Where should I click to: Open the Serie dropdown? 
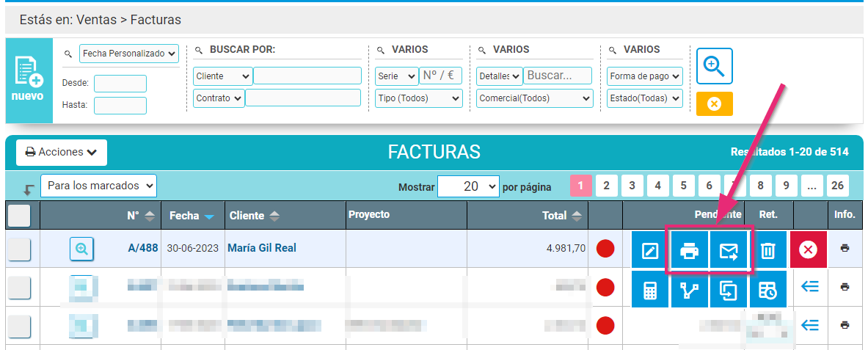pyautogui.click(x=396, y=76)
